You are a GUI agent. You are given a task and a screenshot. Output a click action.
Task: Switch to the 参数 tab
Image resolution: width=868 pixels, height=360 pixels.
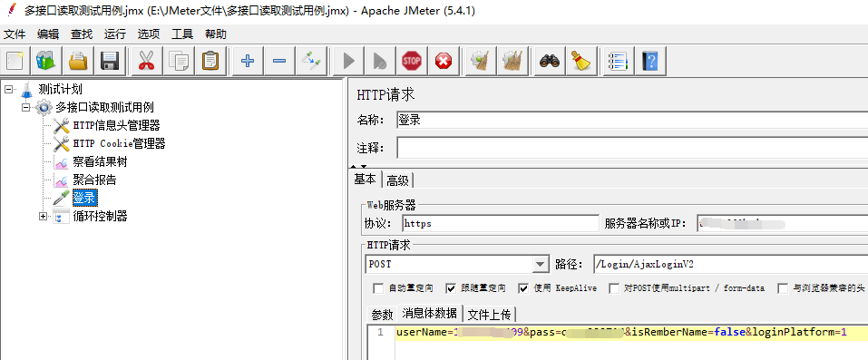[382, 315]
